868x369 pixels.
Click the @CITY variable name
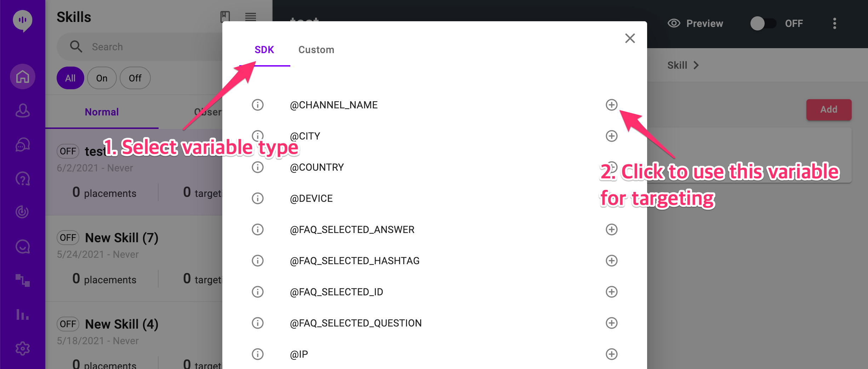tap(305, 136)
